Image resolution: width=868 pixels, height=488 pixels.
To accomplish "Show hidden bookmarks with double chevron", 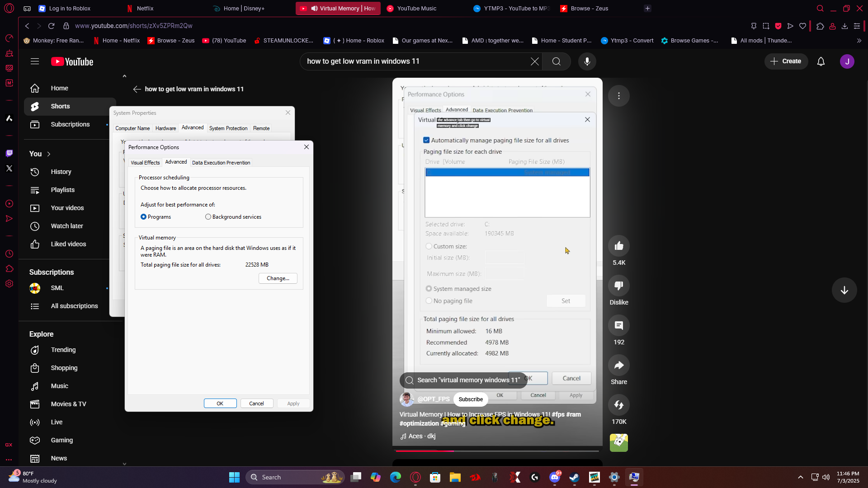I will pos(859,41).
